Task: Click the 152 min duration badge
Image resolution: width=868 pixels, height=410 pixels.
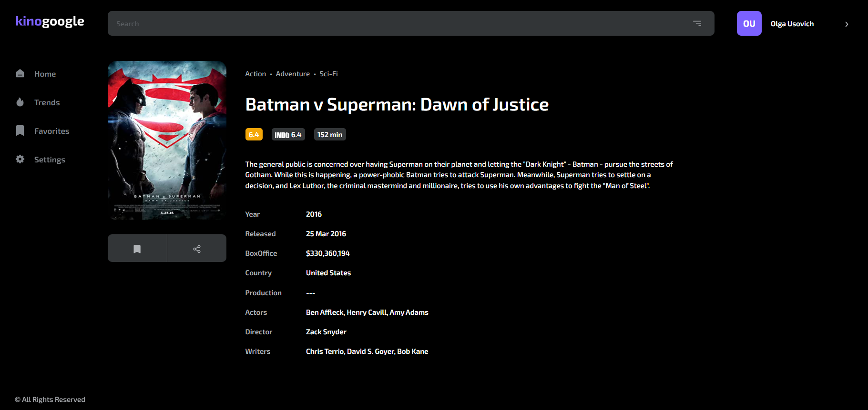Action: [330, 135]
